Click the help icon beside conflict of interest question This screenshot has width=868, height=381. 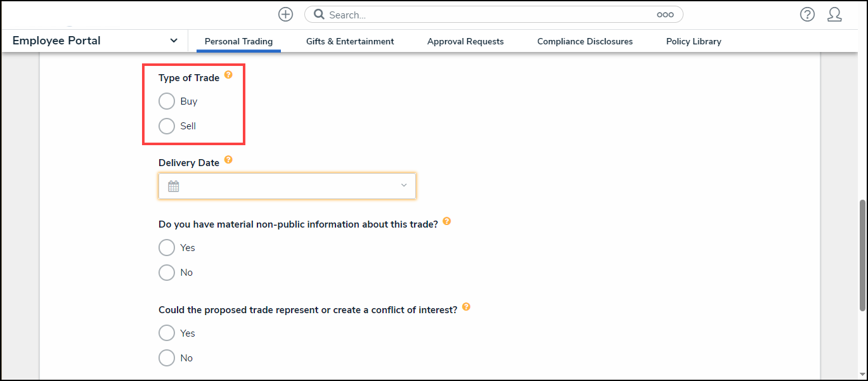pos(466,306)
